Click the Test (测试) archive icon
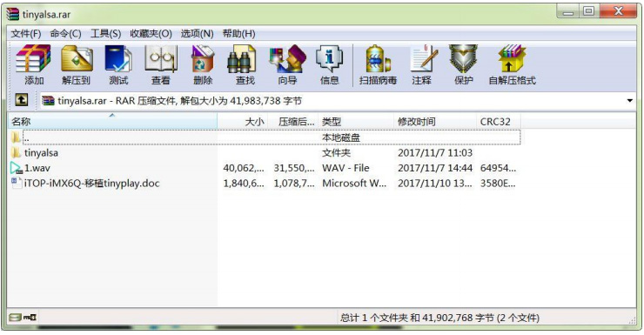 [118, 59]
